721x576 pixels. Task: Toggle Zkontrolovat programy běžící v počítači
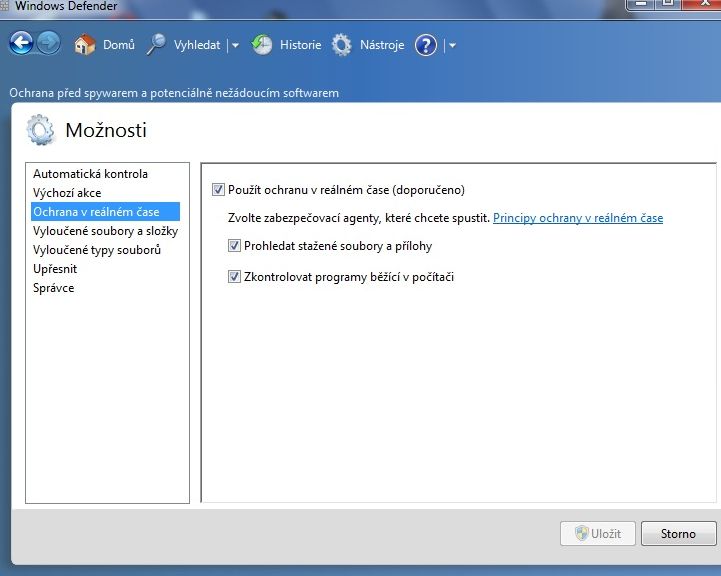[234, 277]
